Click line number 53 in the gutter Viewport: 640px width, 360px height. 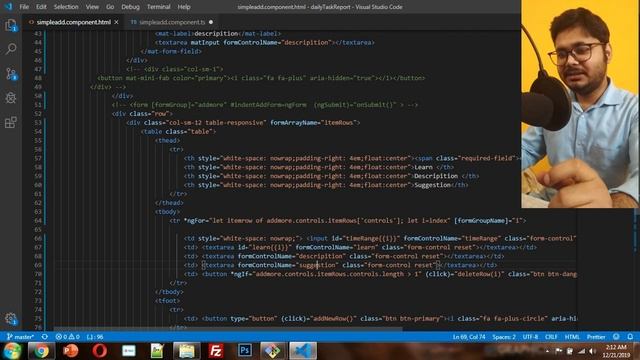38,122
